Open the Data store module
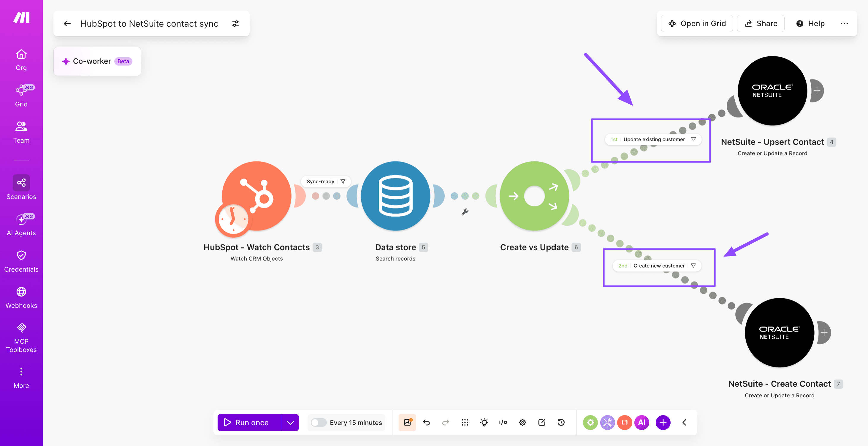The width and height of the screenshot is (868, 446). click(396, 196)
